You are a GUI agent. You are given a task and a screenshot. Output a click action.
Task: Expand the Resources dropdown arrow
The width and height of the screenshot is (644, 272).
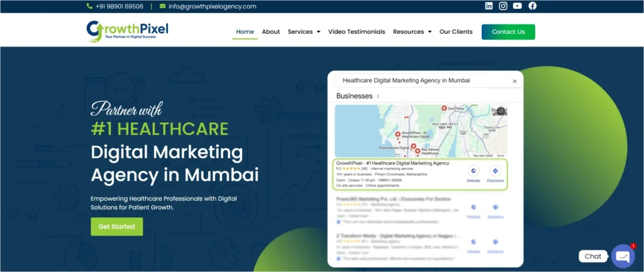pyautogui.click(x=430, y=31)
